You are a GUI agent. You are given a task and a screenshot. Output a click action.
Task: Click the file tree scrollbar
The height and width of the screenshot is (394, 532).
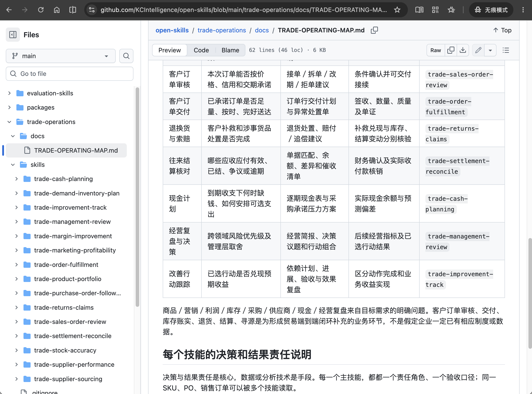(x=137, y=197)
